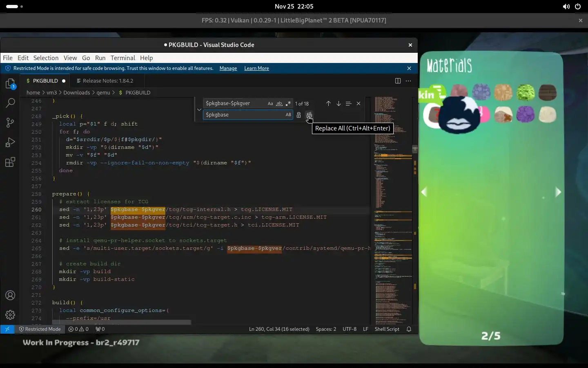Toggle Match Whole Word in find
The width and height of the screenshot is (588, 368).
[279, 103]
